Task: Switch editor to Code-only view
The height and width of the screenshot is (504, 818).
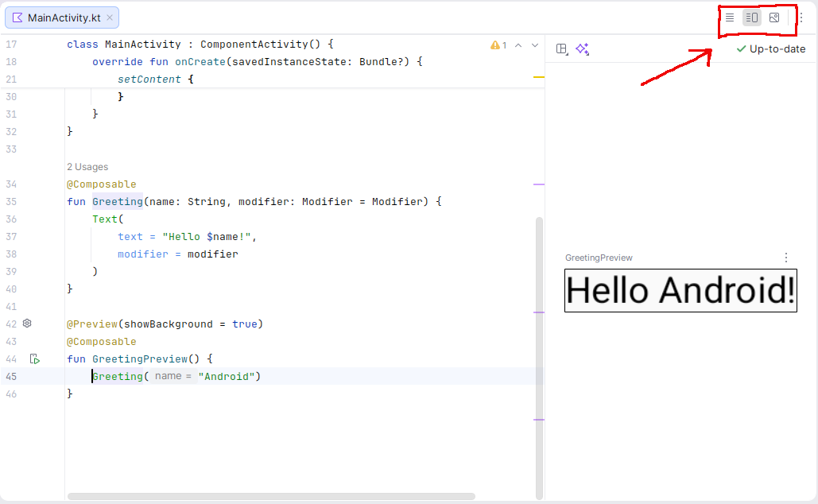Action: point(729,17)
